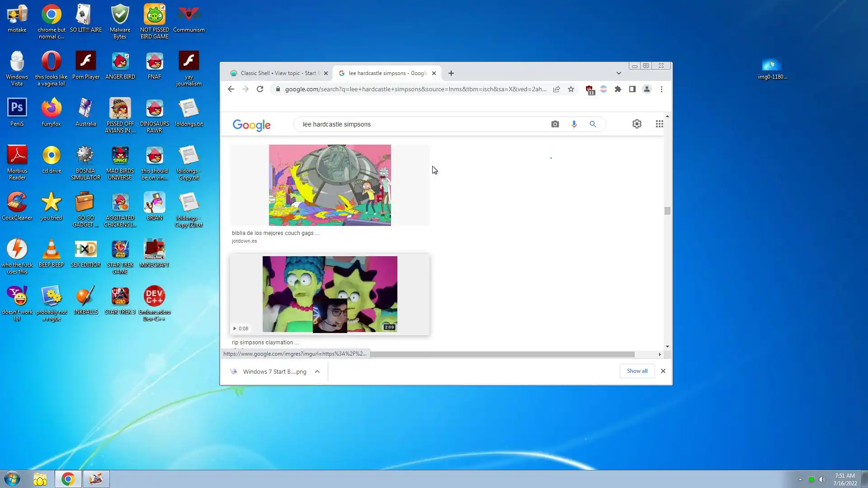Show hidden system tray icons
Image resolution: width=868 pixels, height=488 pixels.
800,479
